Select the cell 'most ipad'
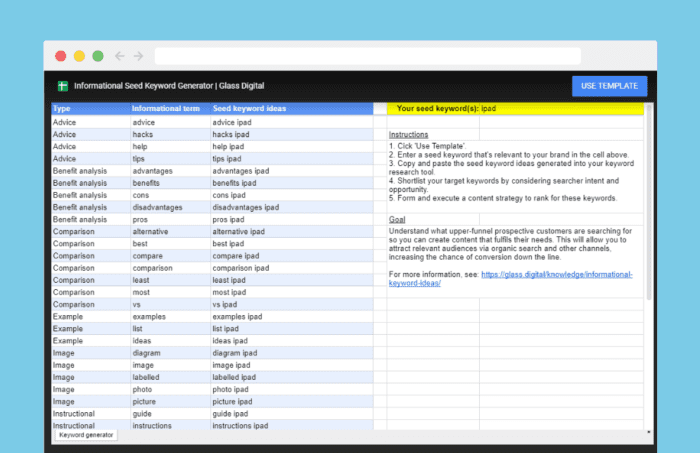The image size is (700, 453). (292, 292)
